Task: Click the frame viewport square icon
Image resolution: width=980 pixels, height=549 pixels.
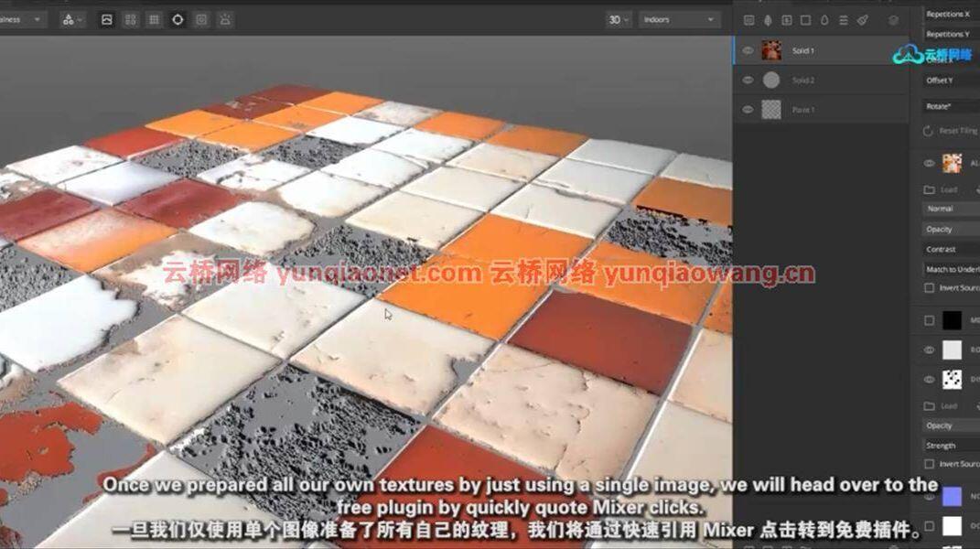Action: [x=201, y=19]
